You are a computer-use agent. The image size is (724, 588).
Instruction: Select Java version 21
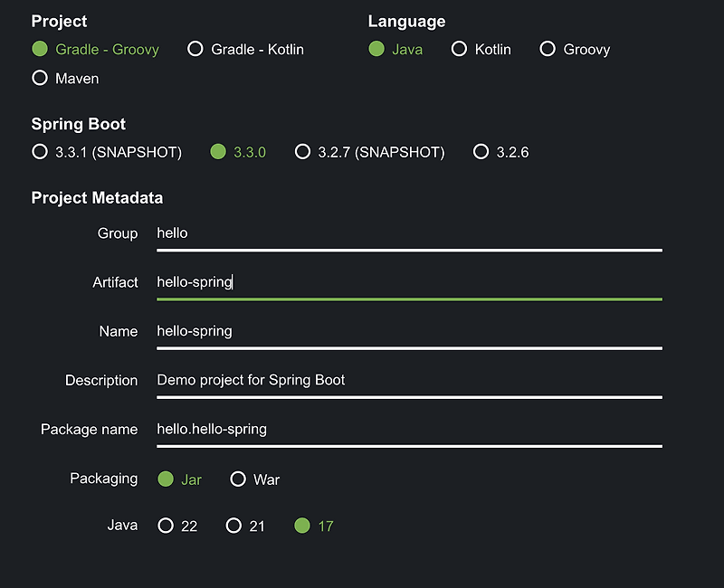(x=233, y=526)
